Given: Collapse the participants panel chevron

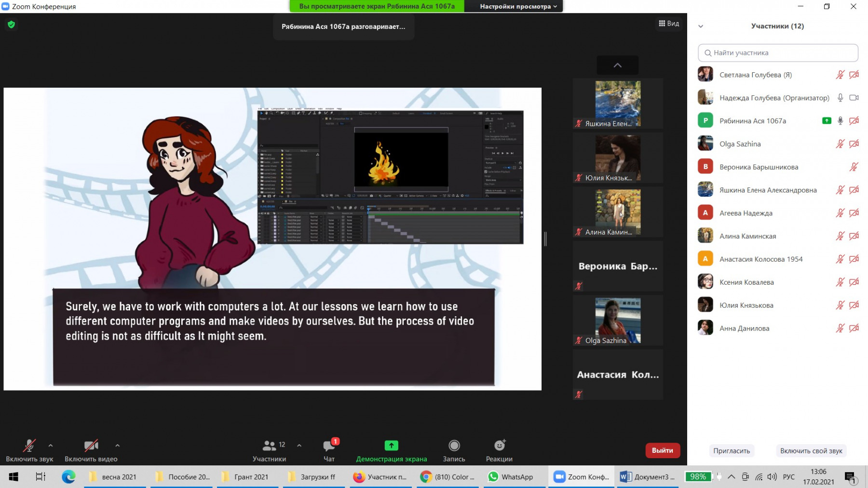Looking at the screenshot, I should tap(701, 26).
